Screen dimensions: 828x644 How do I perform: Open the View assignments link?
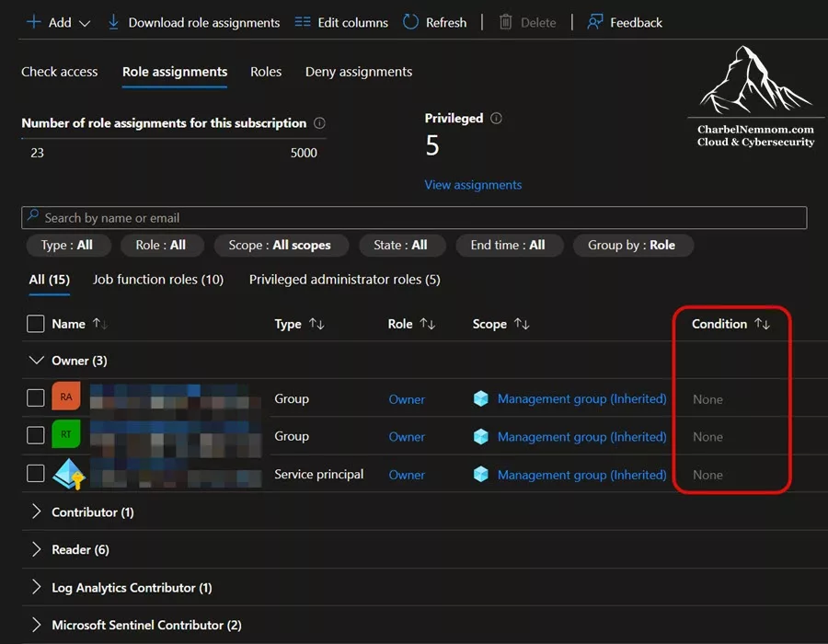tap(473, 185)
